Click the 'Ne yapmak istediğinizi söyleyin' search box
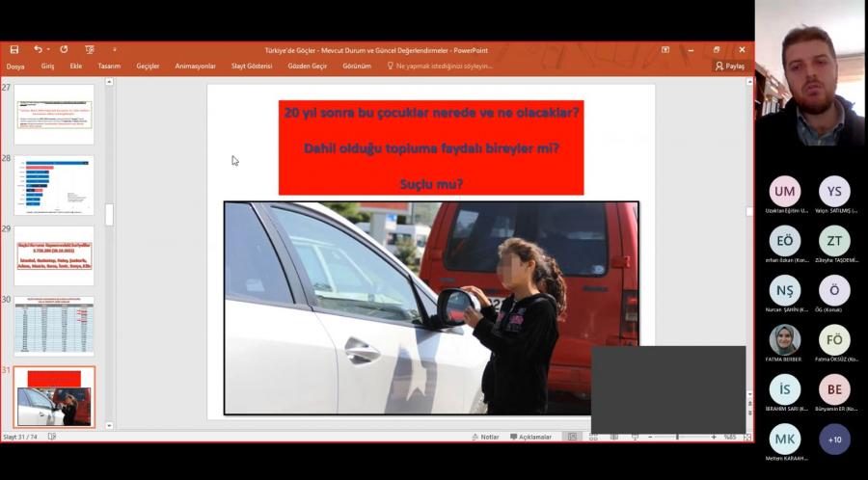 [444, 67]
